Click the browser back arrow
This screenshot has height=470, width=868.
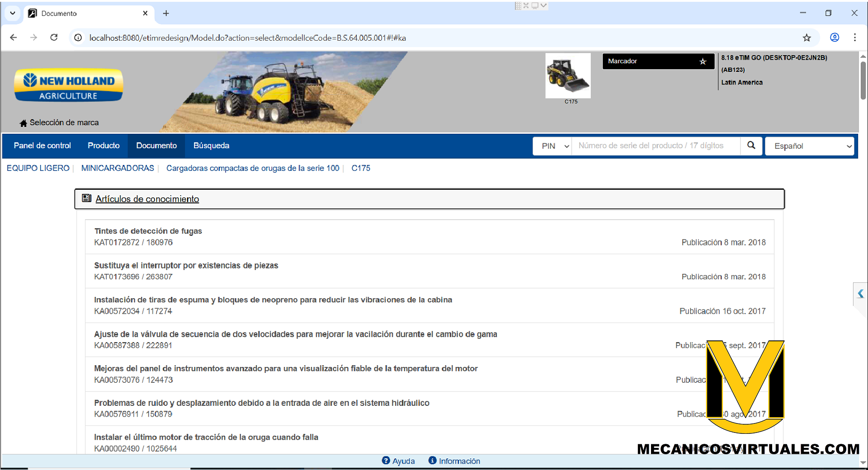14,38
